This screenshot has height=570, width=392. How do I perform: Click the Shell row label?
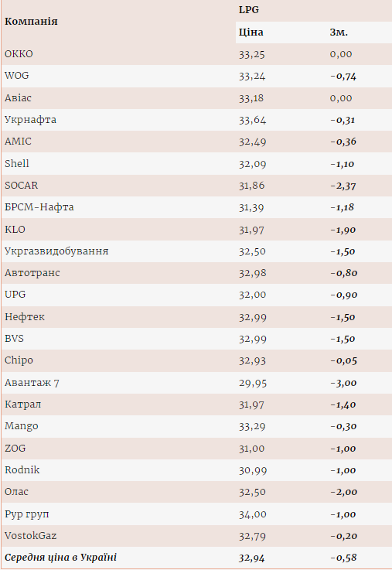click(x=17, y=164)
